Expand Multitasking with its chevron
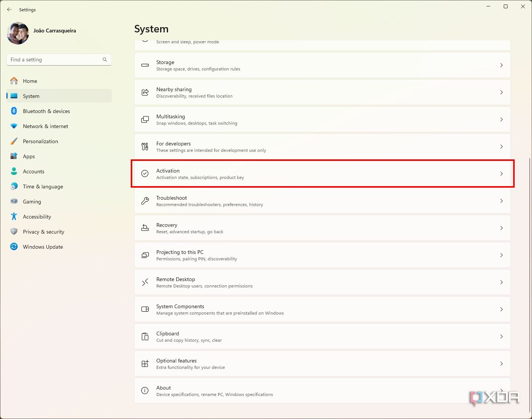 [501, 119]
